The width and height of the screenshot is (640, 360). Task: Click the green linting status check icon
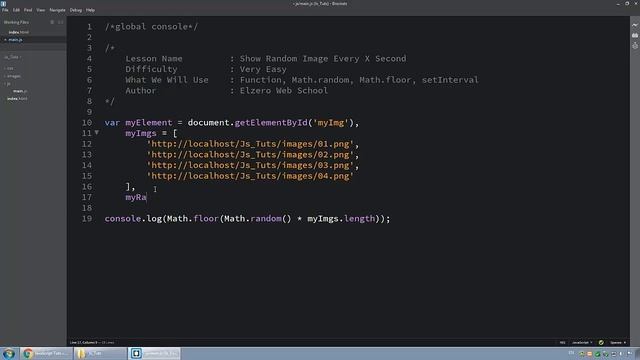[x=601, y=342]
